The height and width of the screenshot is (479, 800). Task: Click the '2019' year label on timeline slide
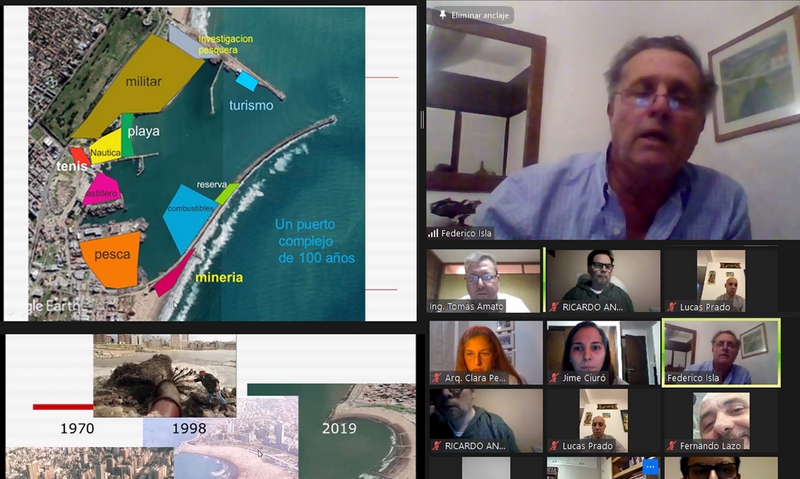pos(339,428)
